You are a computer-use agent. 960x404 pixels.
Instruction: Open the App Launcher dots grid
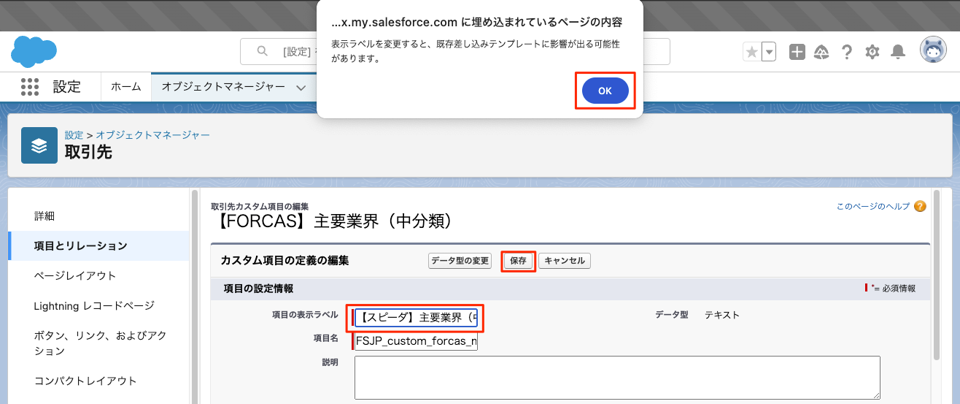pos(29,87)
